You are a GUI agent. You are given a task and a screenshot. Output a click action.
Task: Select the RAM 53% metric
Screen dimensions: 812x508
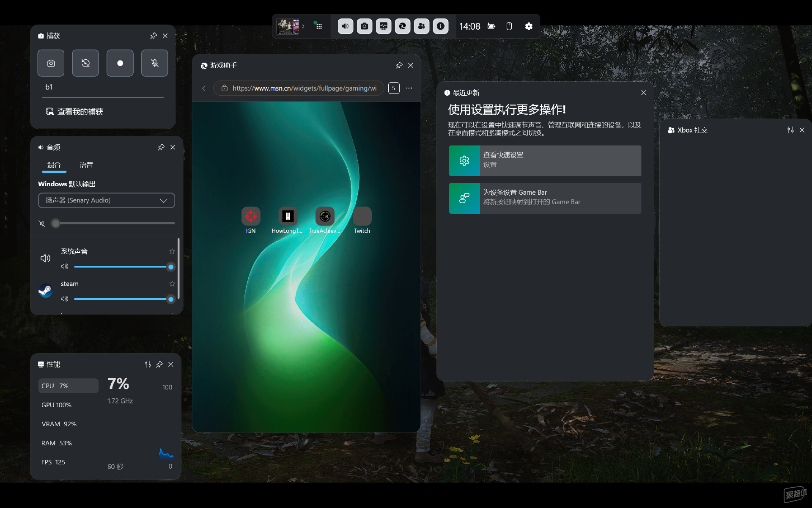point(68,443)
